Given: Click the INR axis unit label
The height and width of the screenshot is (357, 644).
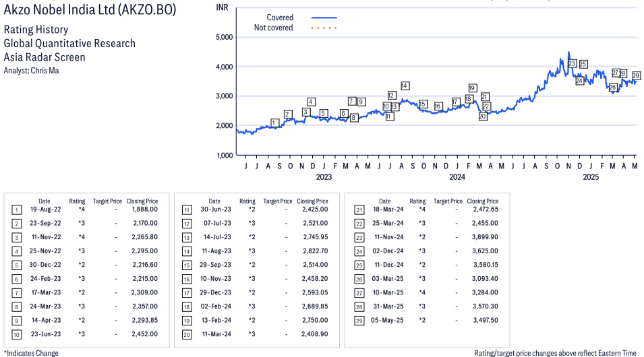Looking at the screenshot, I should tap(222, 8).
